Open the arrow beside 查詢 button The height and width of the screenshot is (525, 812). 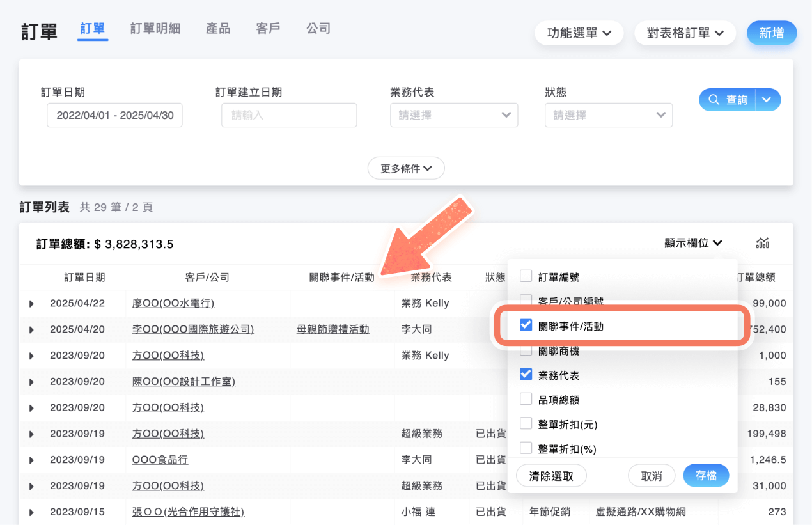click(768, 100)
